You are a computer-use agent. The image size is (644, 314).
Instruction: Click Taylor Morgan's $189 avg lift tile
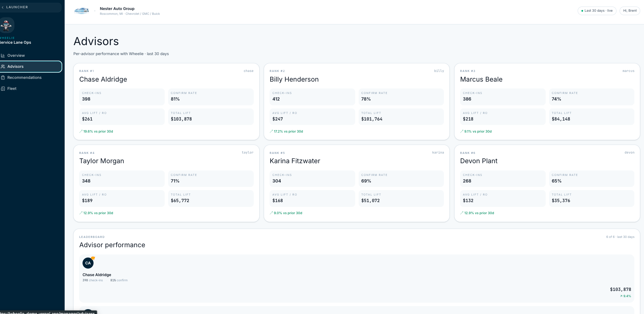coord(122,198)
